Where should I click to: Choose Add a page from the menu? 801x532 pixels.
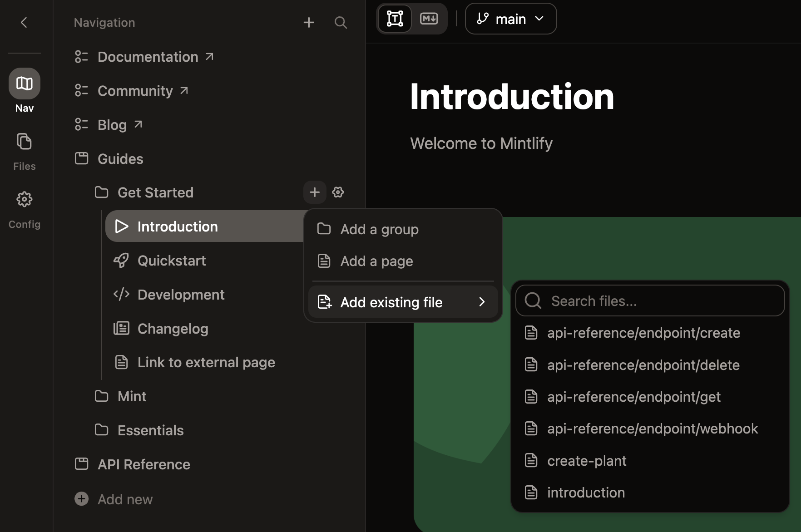click(376, 261)
